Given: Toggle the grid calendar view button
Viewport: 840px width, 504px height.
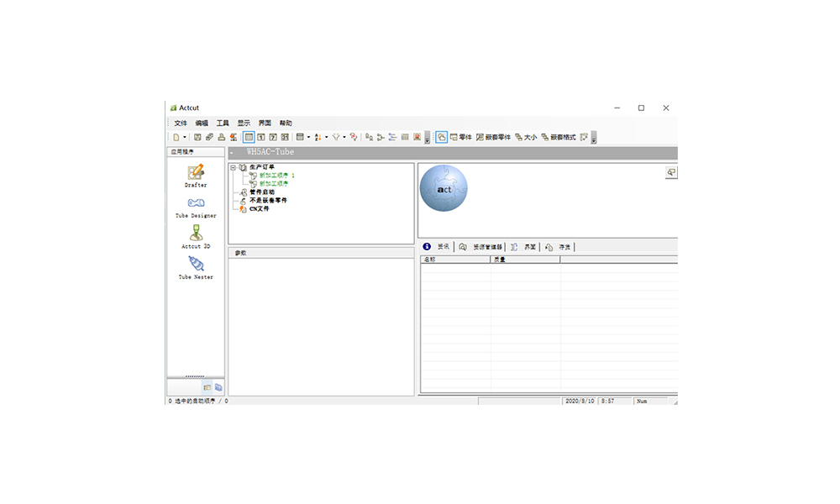Looking at the screenshot, I should tap(249, 137).
